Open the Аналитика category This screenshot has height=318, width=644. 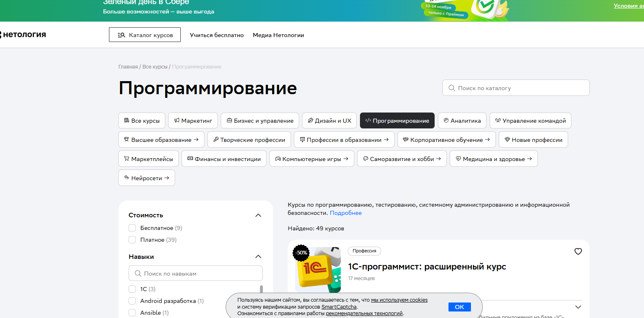(x=462, y=121)
